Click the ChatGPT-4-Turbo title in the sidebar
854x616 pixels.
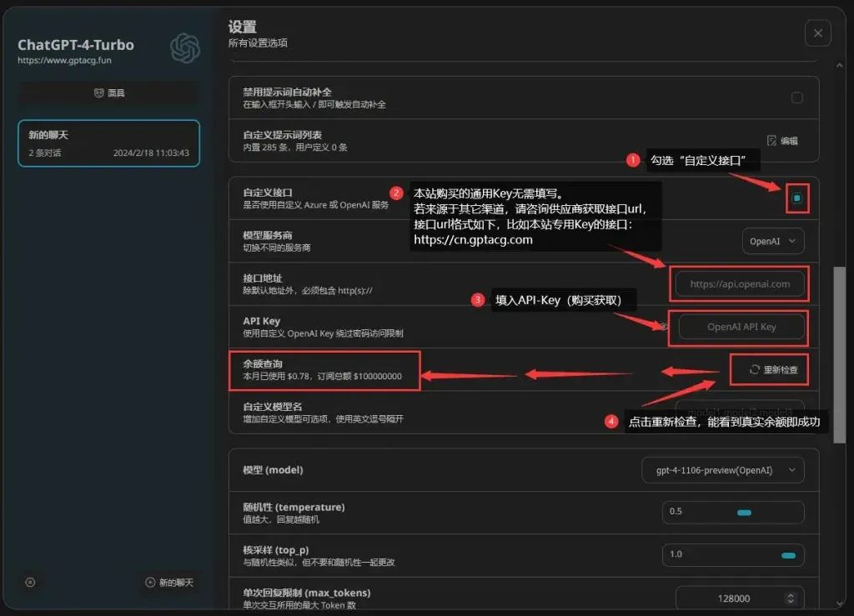76,45
